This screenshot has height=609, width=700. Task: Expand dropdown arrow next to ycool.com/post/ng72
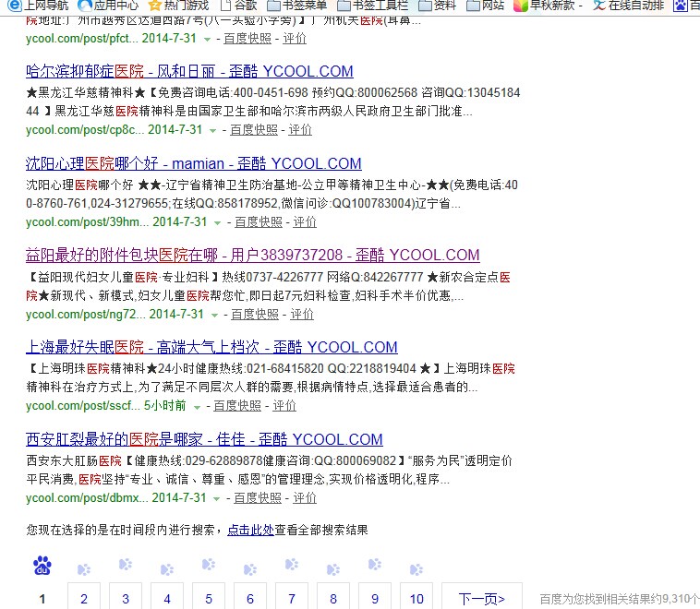(214, 316)
